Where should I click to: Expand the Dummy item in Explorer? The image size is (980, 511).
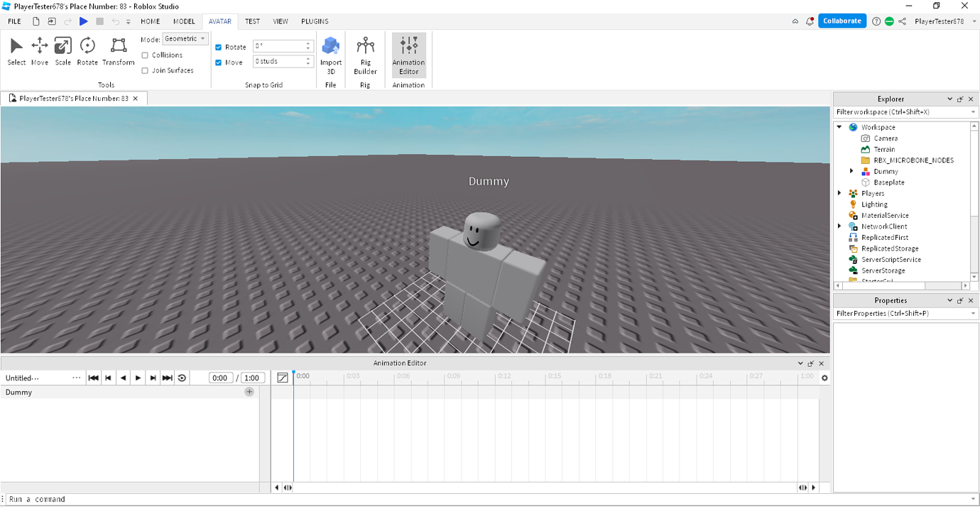point(852,171)
